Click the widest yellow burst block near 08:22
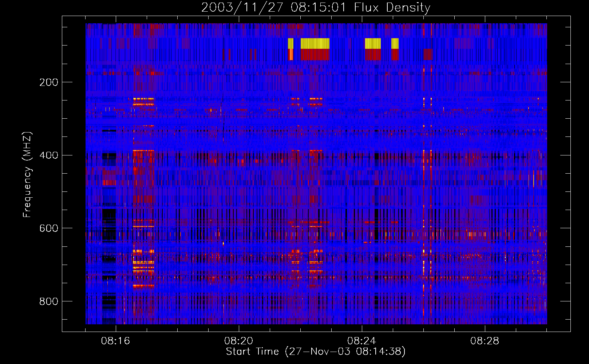Screen dimensions: 589x364 [x=315, y=44]
